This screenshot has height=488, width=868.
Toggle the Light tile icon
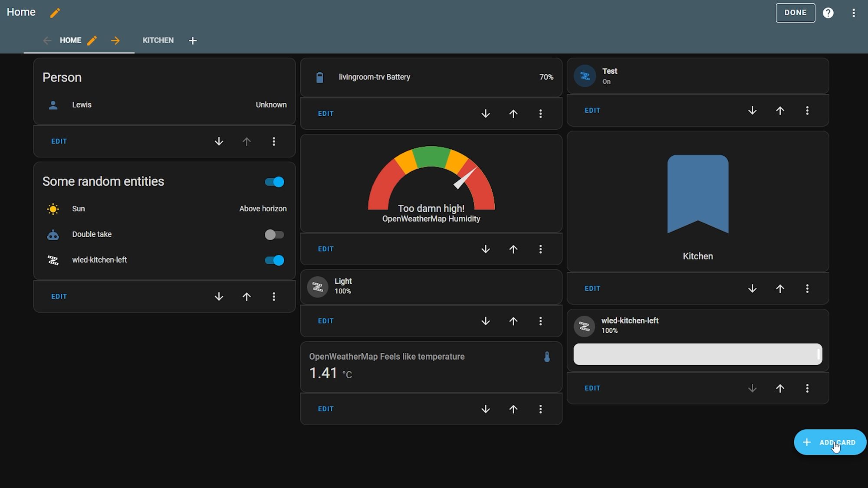pyautogui.click(x=318, y=287)
